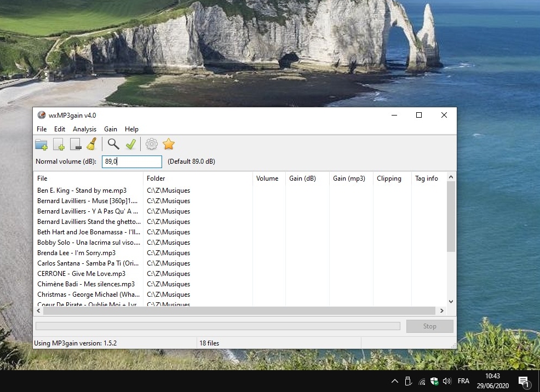
Task: Select CERRONE - Give Me Love.mp3
Action: coord(81,274)
